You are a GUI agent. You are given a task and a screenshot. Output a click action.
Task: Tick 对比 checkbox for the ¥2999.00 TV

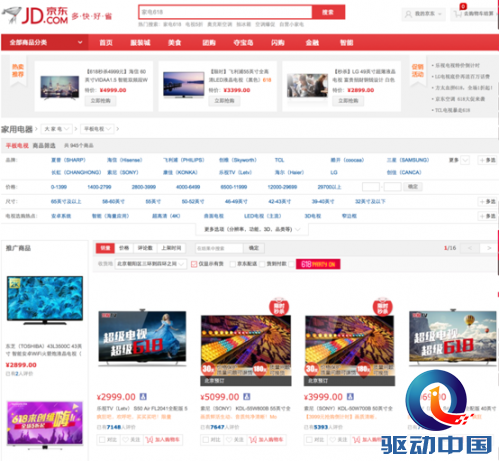click(x=102, y=440)
